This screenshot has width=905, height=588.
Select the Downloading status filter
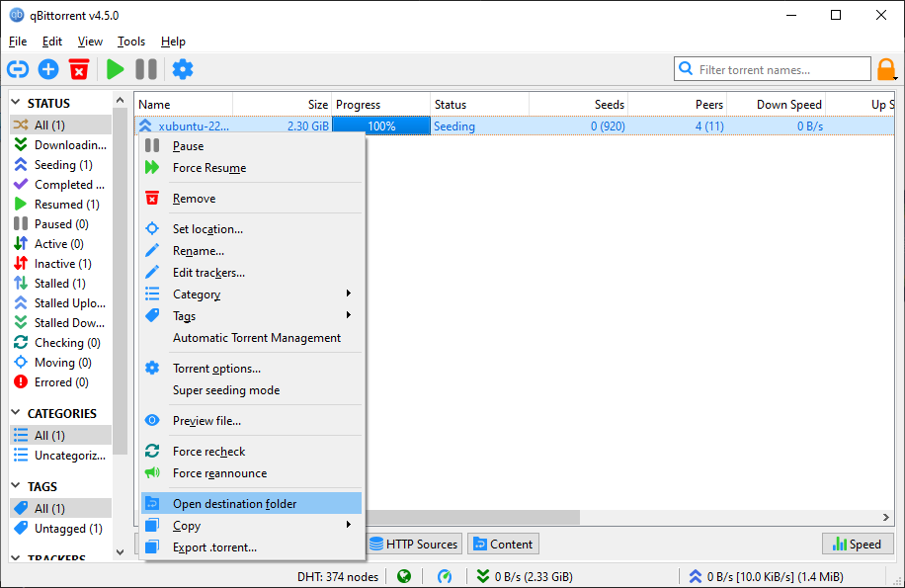pyautogui.click(x=61, y=145)
